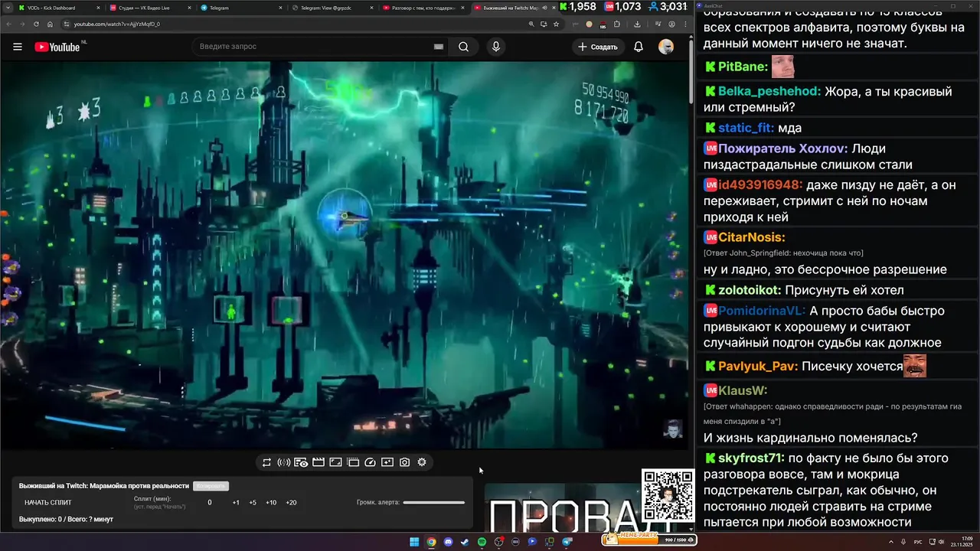The width and height of the screenshot is (980, 551).
Task: Go to the YouTube home logo
Action: pos(57,47)
